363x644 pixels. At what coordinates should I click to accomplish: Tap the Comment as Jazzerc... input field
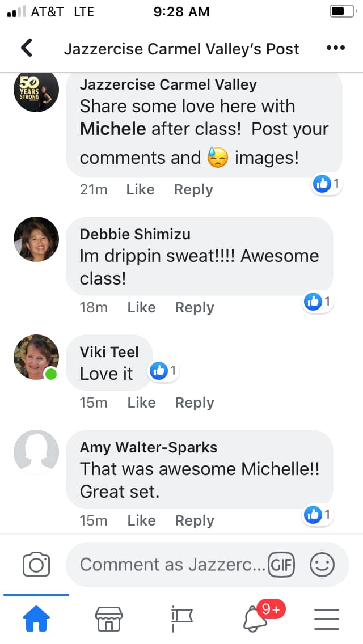[x=170, y=565]
